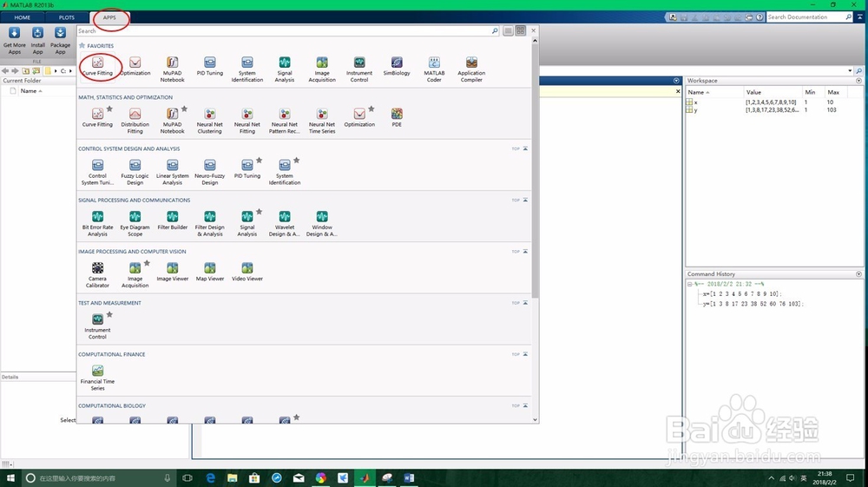Click the Search Documentation field

807,17
